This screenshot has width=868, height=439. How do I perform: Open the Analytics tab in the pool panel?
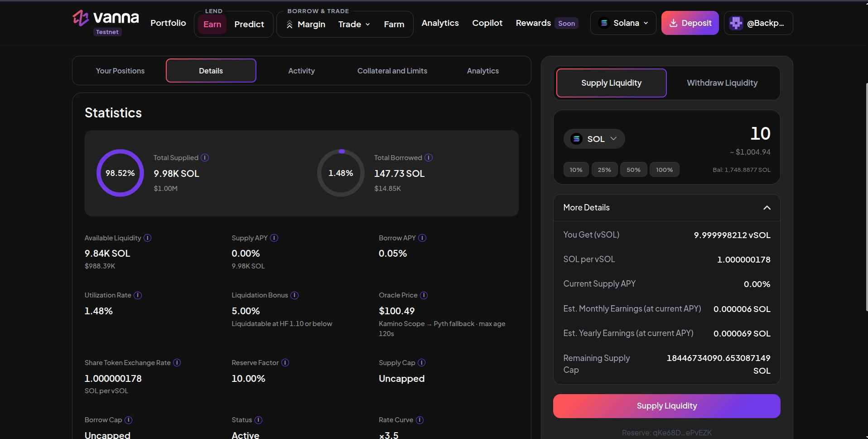click(483, 71)
